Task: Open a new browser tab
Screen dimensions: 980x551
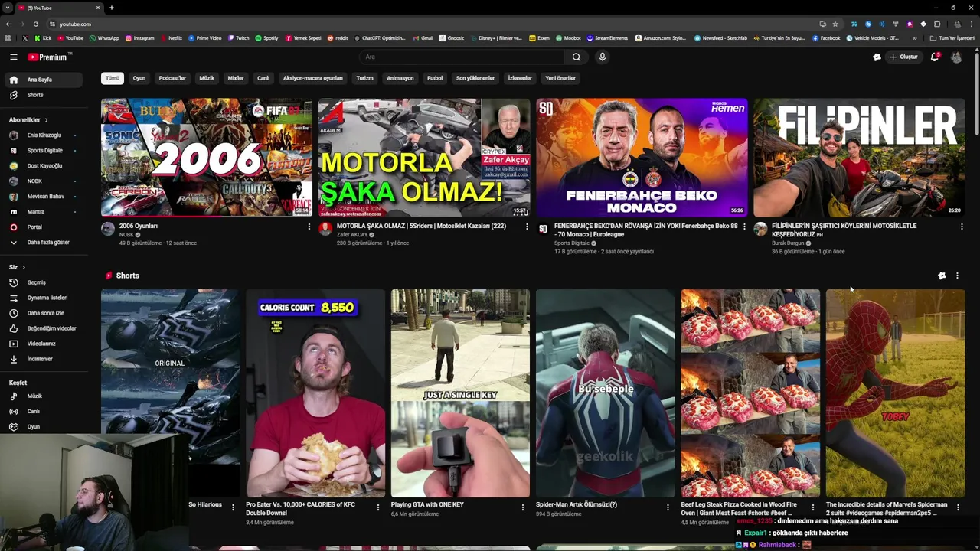Action: point(111,8)
